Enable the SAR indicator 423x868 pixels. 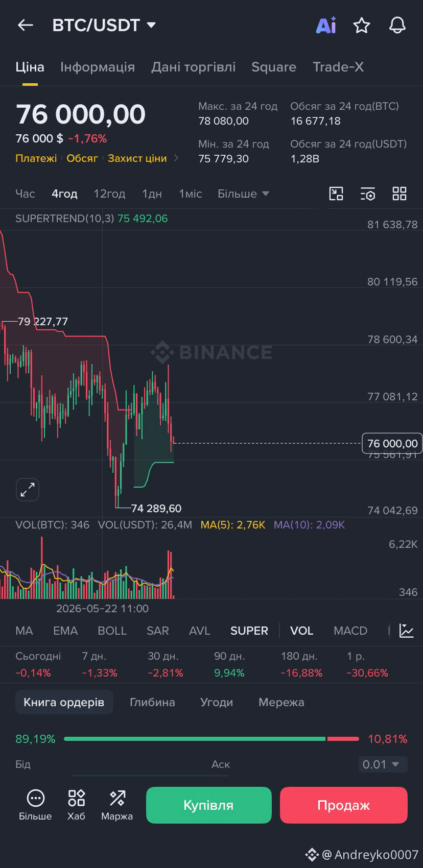(158, 631)
